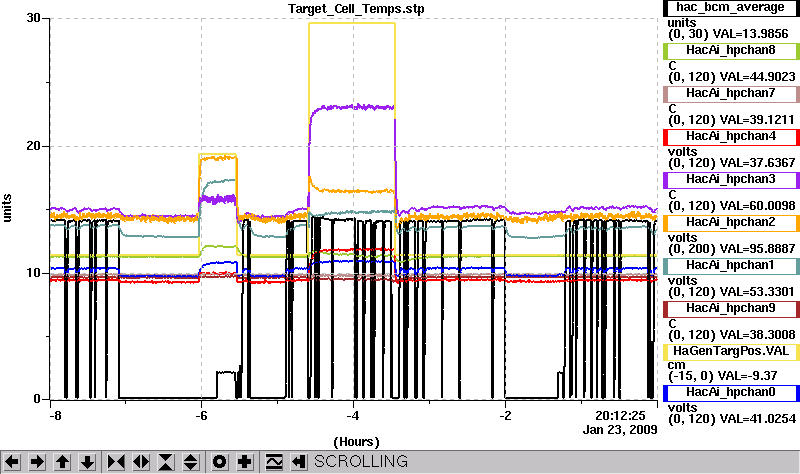Click the arrow-to-bar scroll mode icon
Image resolution: width=800 pixels, height=474 pixels.
(x=299, y=462)
